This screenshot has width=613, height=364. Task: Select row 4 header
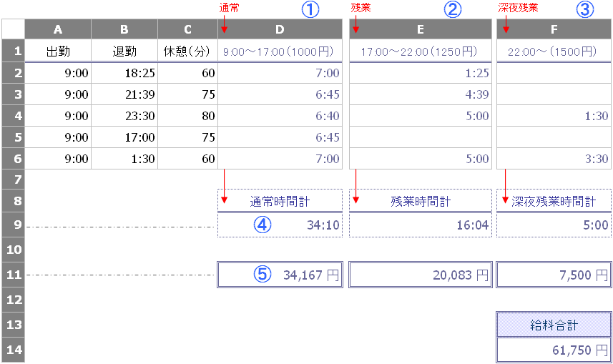click(x=14, y=116)
